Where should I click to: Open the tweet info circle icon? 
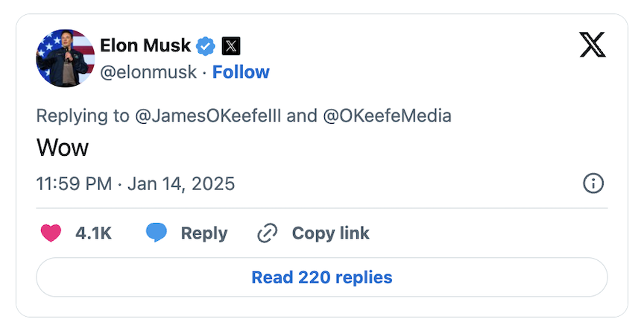pos(593,183)
